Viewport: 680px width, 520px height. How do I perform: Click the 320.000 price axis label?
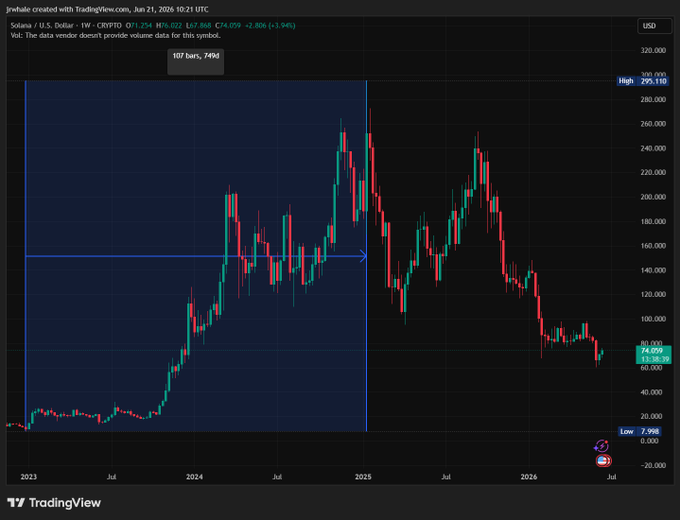[x=653, y=51]
